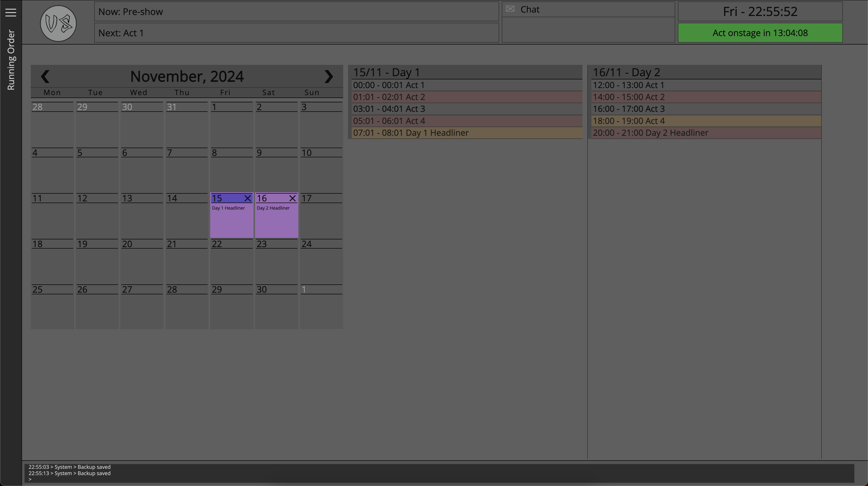Select Day 2 row 14:00 - 15:00 Act 2
This screenshot has width=868, height=486.
[706, 97]
